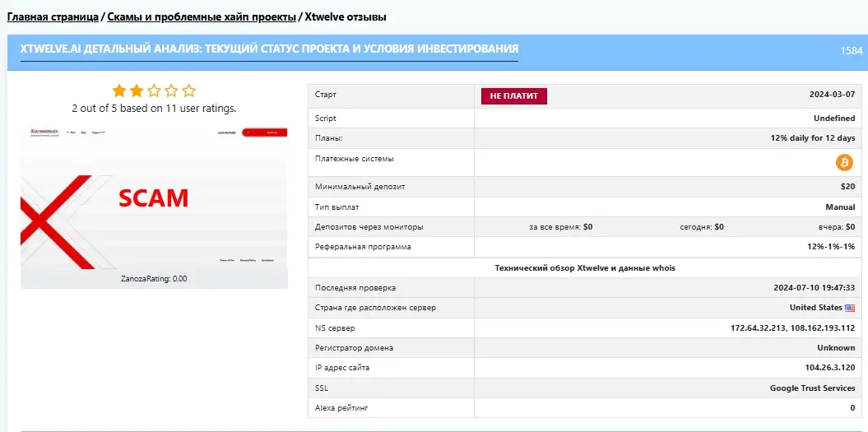868x432 pixels.
Task: Click the XTWELVE.AI детальный анализ heading
Action: [269, 49]
